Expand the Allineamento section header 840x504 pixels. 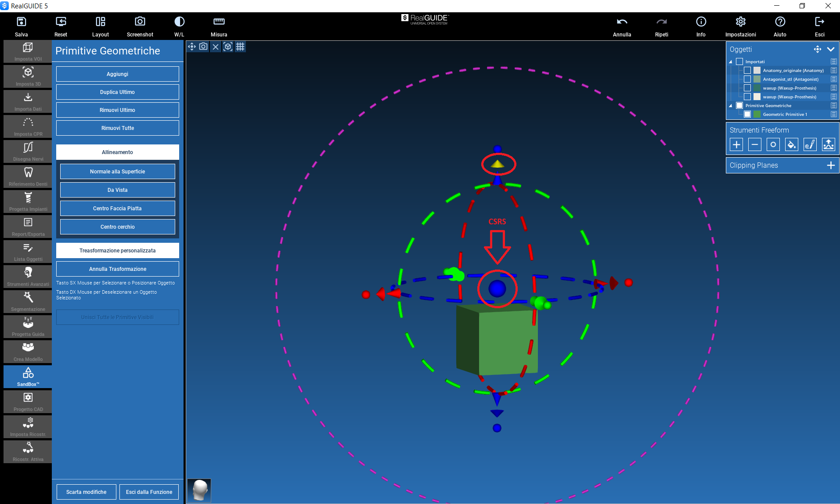(x=117, y=152)
